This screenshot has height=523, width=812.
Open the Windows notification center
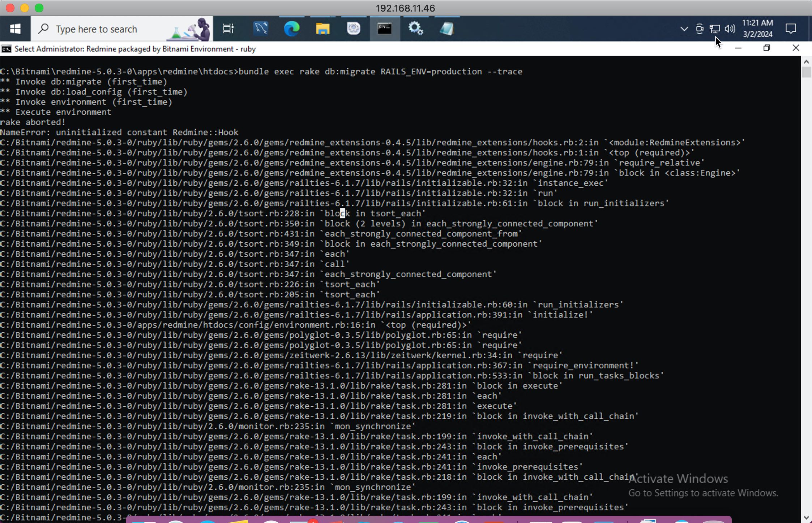point(791,29)
